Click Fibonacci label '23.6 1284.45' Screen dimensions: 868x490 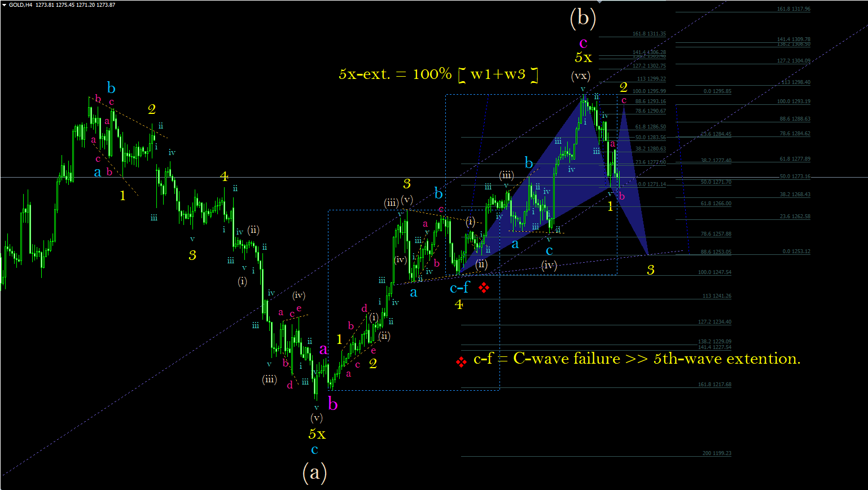(716, 134)
